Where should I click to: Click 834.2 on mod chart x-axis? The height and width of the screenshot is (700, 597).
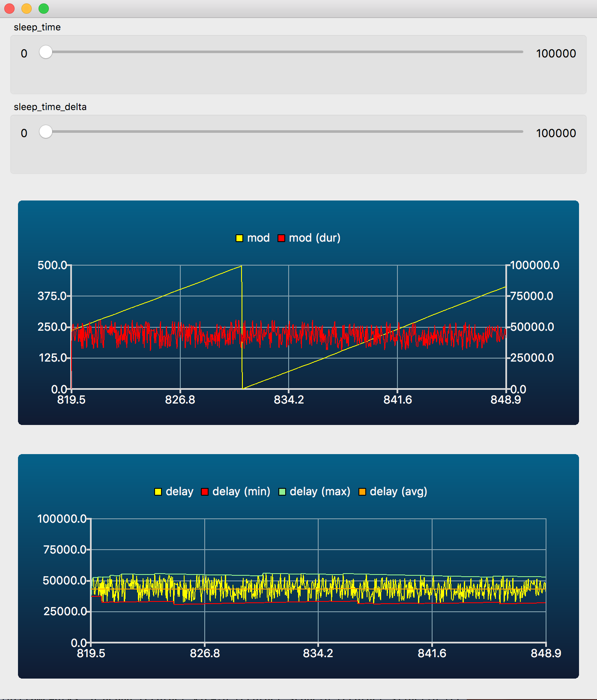coord(289,400)
